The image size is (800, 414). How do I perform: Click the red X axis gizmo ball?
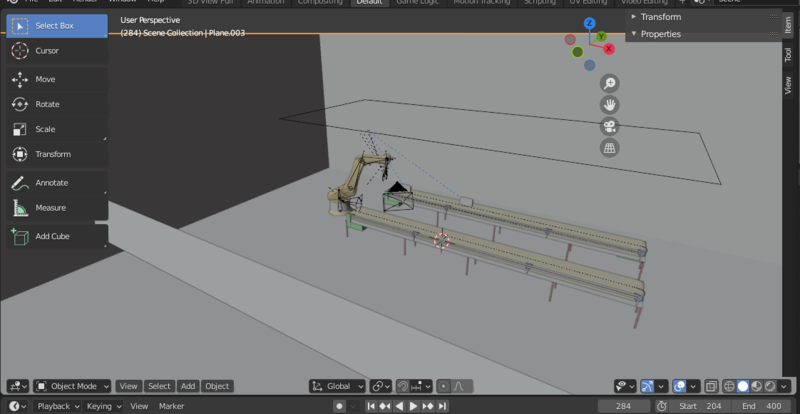pos(609,49)
